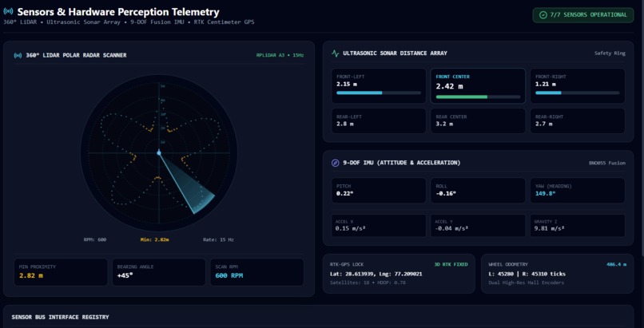Click the center point of the radar scanner

point(159,153)
